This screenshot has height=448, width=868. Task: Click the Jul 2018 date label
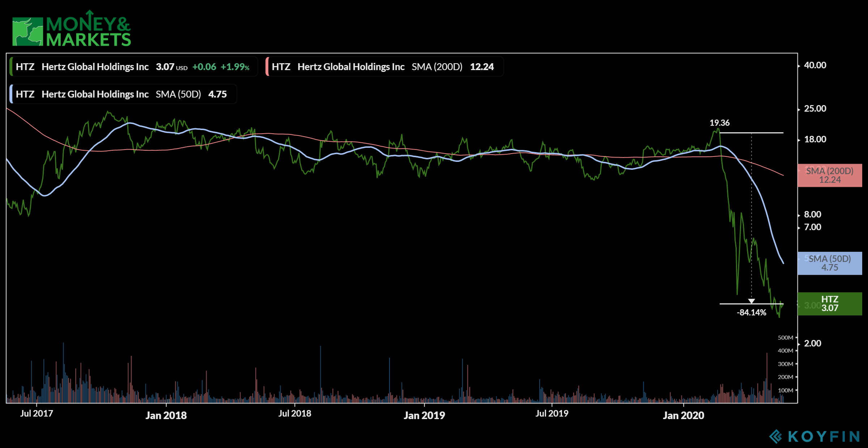pos(295,413)
